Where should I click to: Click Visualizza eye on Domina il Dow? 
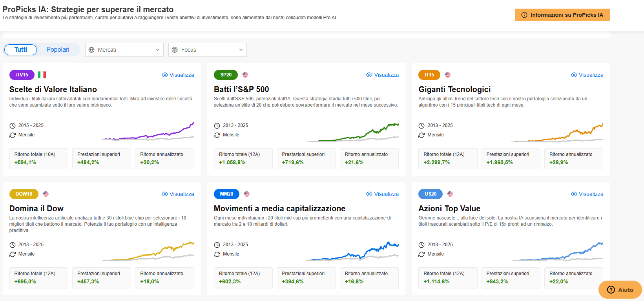click(165, 194)
